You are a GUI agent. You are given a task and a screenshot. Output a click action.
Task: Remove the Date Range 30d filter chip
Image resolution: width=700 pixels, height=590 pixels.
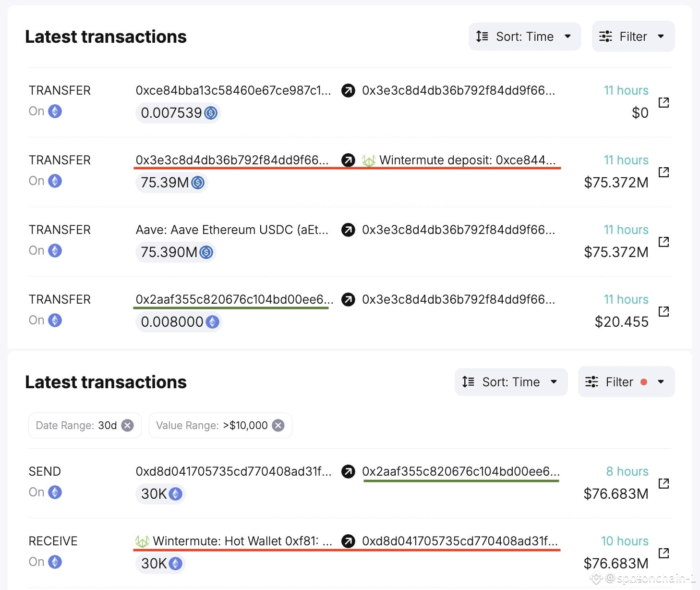(127, 425)
